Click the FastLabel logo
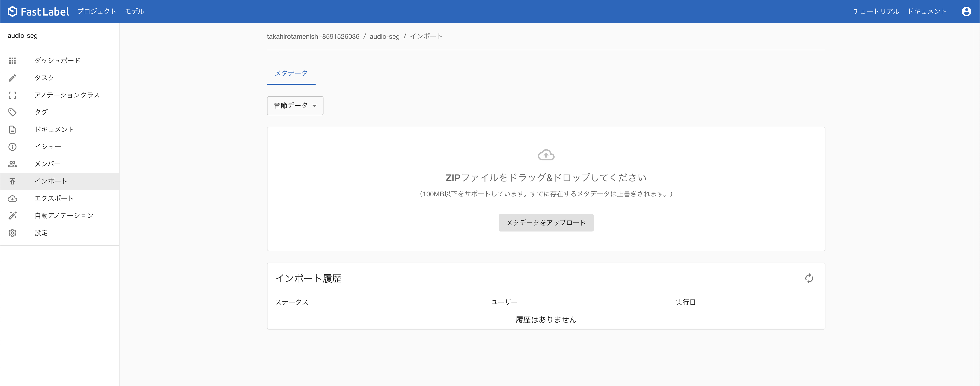980x386 pixels. (x=39, y=11)
